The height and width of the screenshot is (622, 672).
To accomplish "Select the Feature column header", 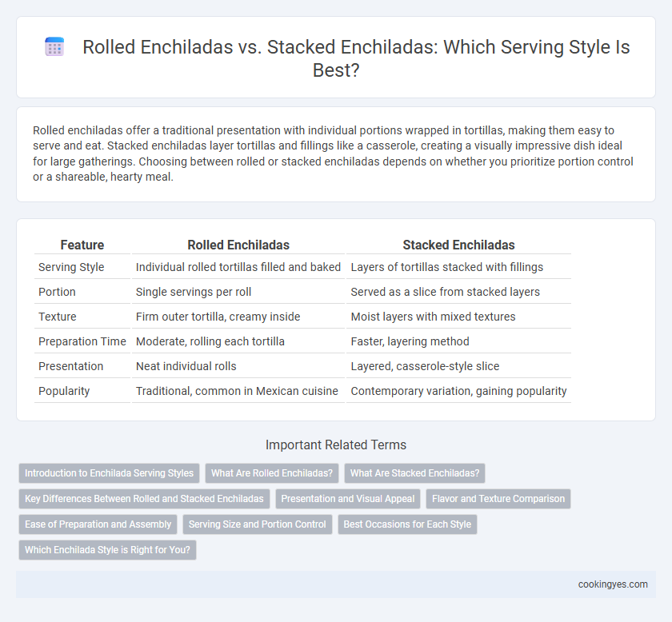I will point(82,245).
